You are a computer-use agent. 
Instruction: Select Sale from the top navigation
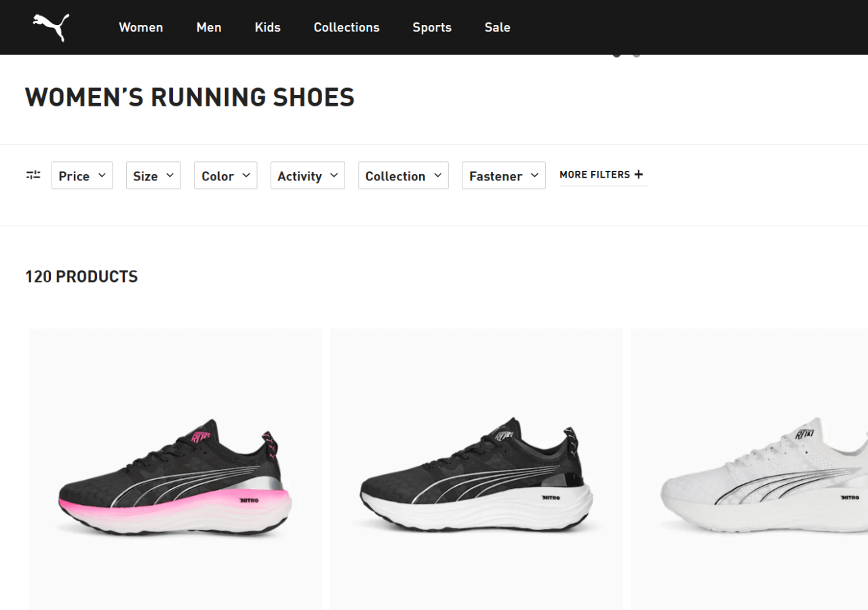pos(497,27)
